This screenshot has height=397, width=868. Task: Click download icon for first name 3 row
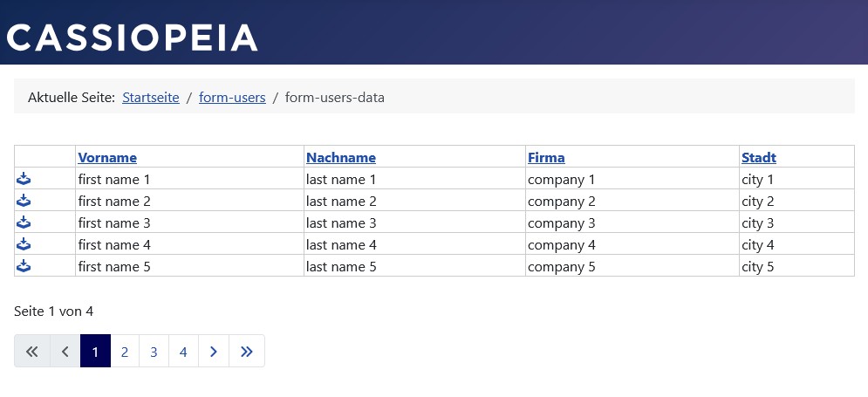(x=24, y=222)
